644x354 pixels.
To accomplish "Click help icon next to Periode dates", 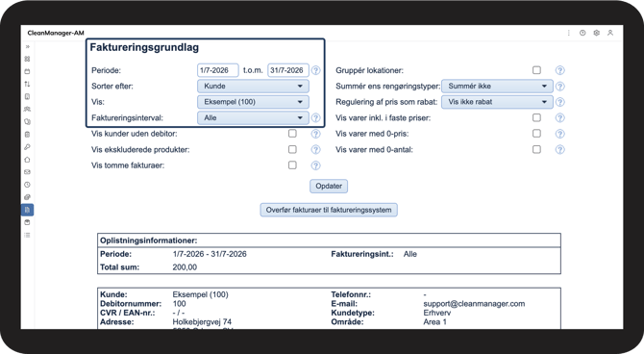I will (315, 70).
